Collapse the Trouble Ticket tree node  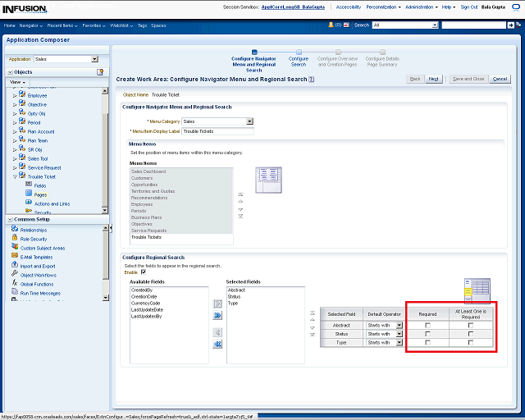coord(14,176)
